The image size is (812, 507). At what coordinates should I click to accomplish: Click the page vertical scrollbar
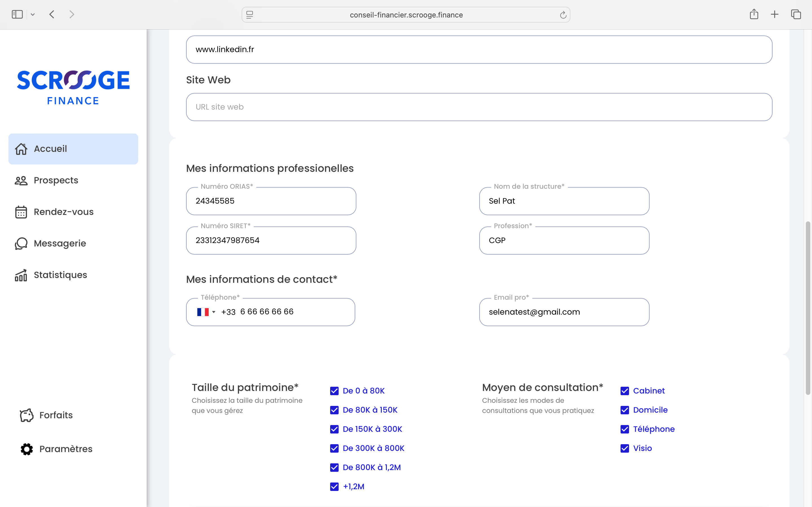pyautogui.click(x=808, y=308)
